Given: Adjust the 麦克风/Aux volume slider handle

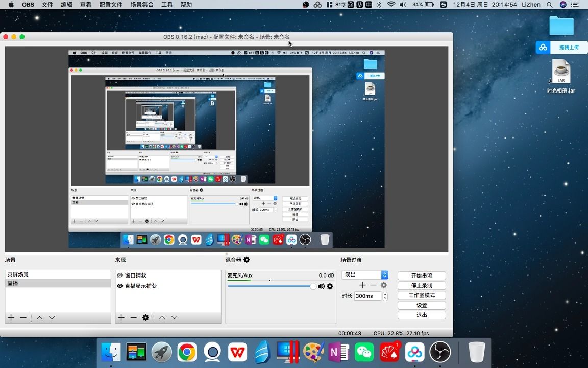Looking at the screenshot, I should tap(313, 286).
